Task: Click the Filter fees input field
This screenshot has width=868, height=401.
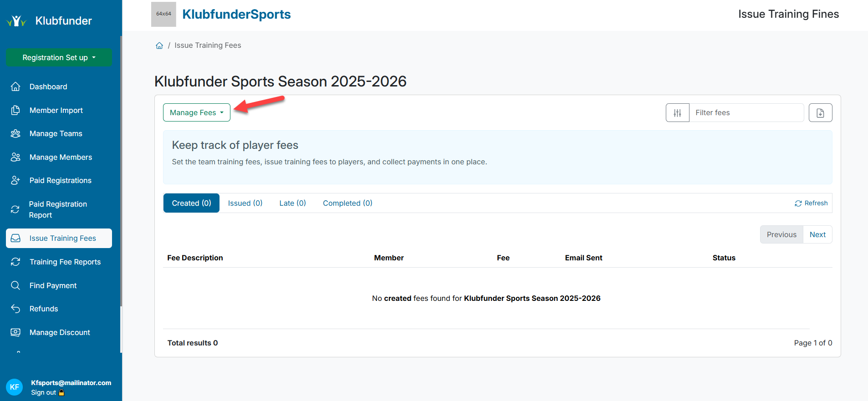Action: click(746, 113)
